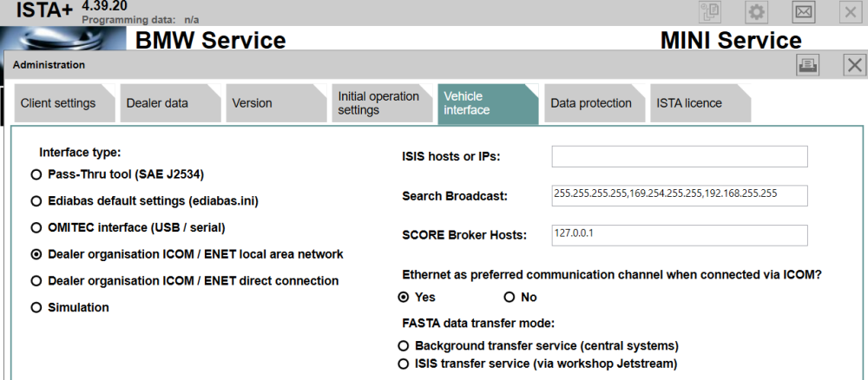Click the SCORE Broker Hosts field
Viewport: 868px width, 380px height.
[x=680, y=235]
